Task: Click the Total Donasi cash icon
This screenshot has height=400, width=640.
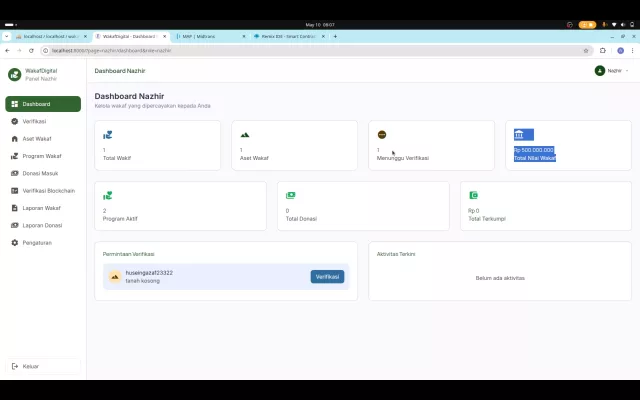Action: 290,196
